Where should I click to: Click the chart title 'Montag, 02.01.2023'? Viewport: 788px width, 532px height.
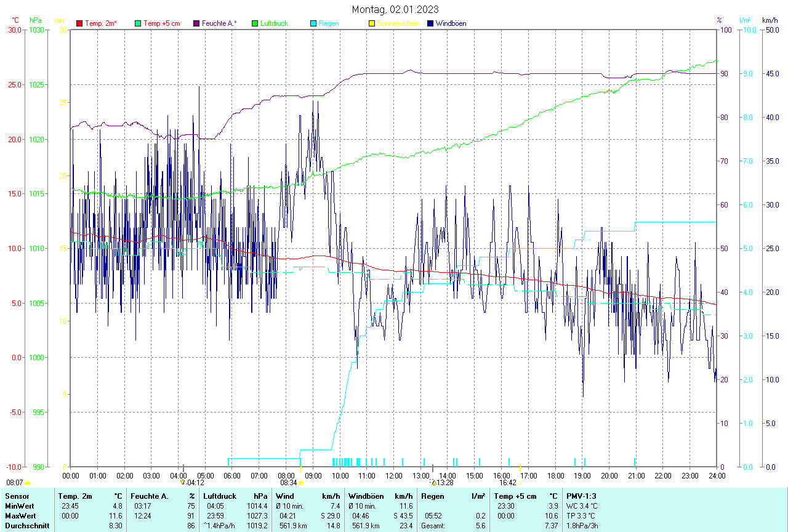click(x=395, y=9)
